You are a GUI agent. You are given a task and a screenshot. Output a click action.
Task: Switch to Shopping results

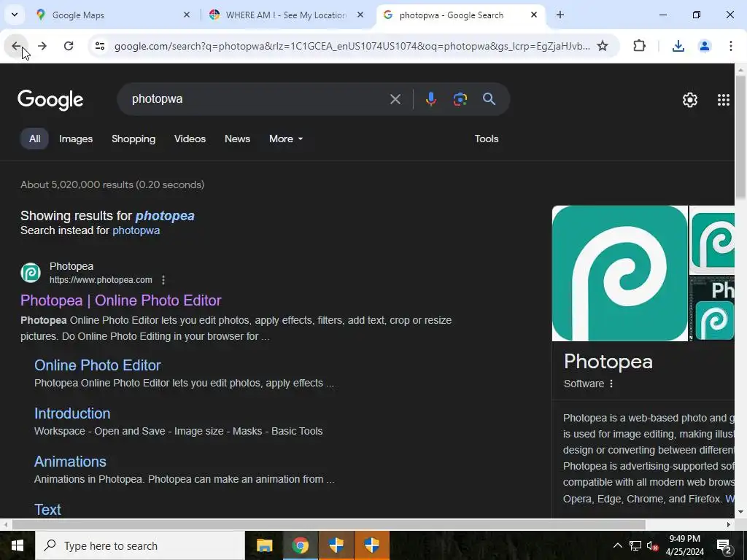click(x=133, y=139)
